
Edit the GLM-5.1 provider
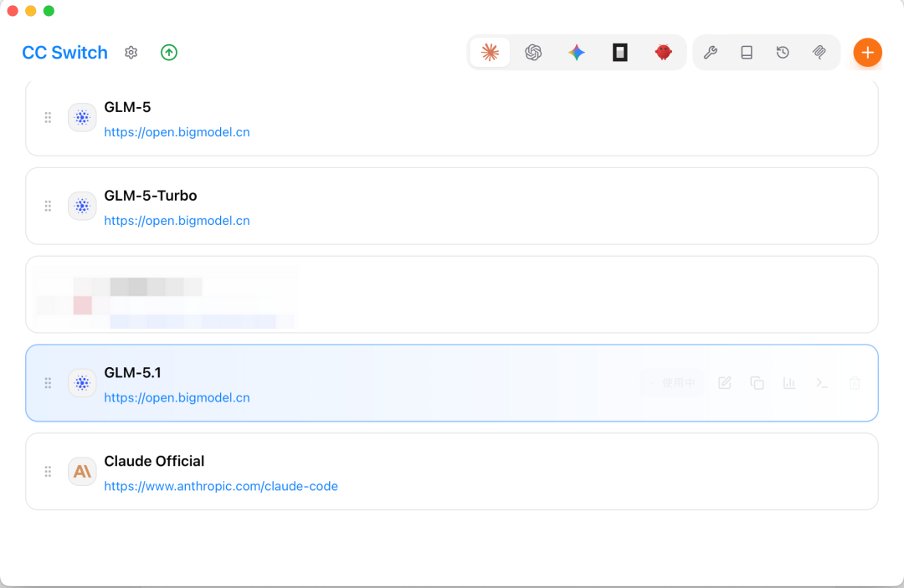click(725, 383)
